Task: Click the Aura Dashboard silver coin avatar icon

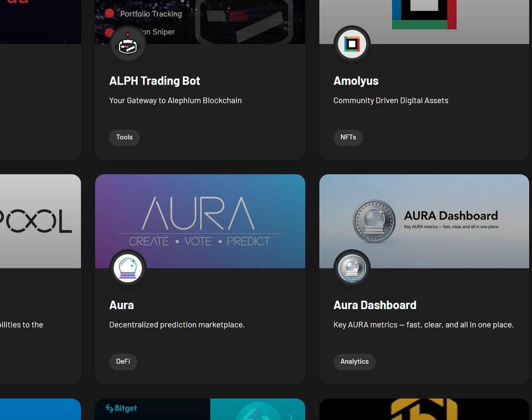Action: pyautogui.click(x=352, y=268)
